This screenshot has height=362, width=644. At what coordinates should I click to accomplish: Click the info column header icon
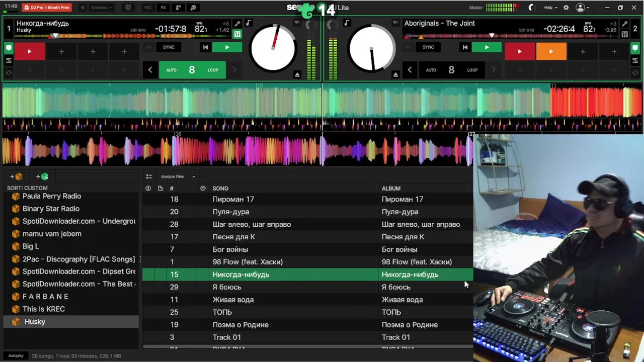[x=148, y=189]
